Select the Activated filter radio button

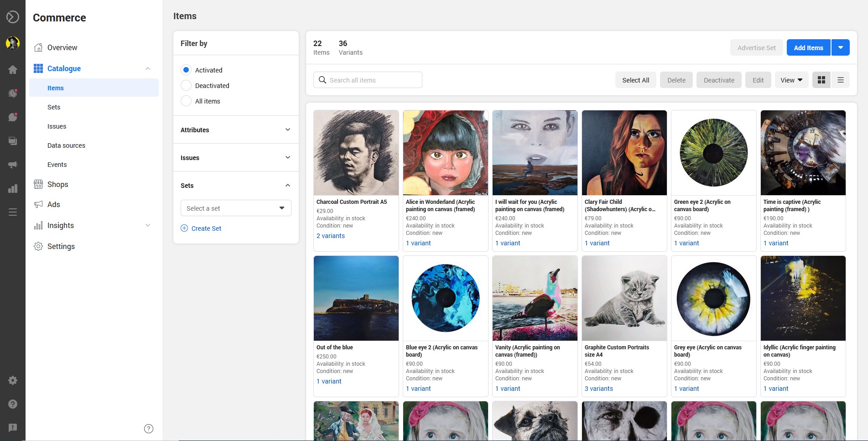[x=186, y=70]
